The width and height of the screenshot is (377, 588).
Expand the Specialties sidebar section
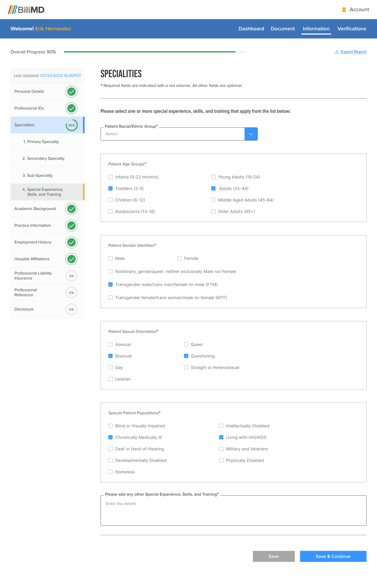(x=24, y=125)
